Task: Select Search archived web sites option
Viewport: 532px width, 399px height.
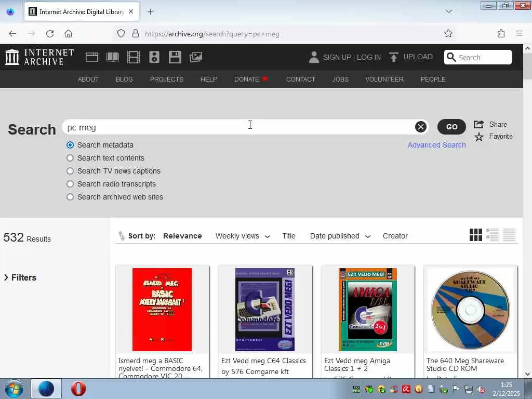Action: tap(70, 197)
